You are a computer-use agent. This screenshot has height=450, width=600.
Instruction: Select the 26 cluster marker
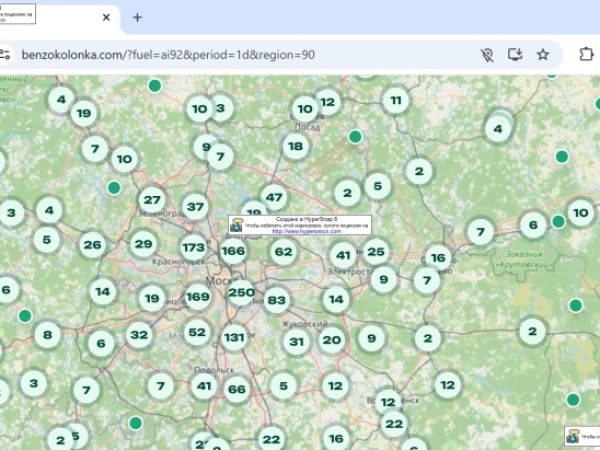(93, 245)
